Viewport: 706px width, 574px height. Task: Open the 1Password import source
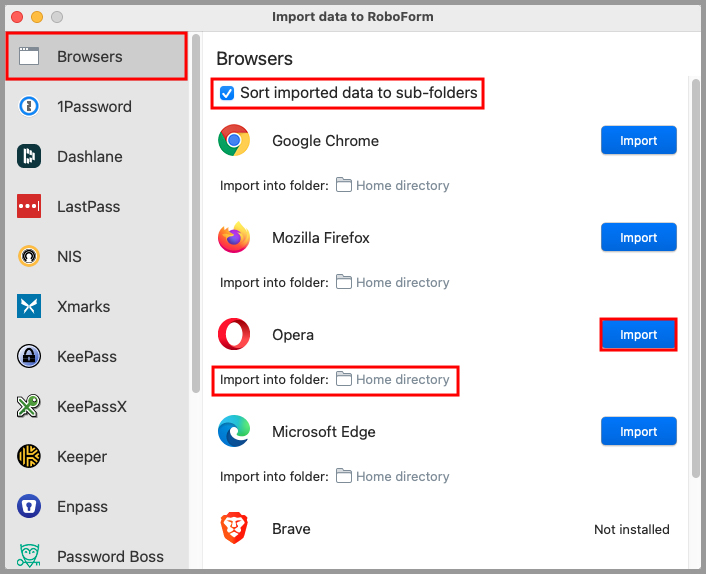[96, 107]
